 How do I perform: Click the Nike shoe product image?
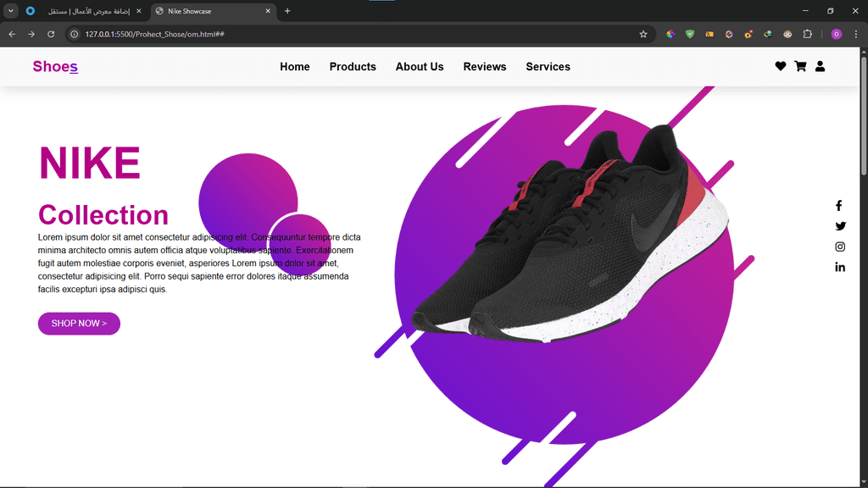[570, 236]
